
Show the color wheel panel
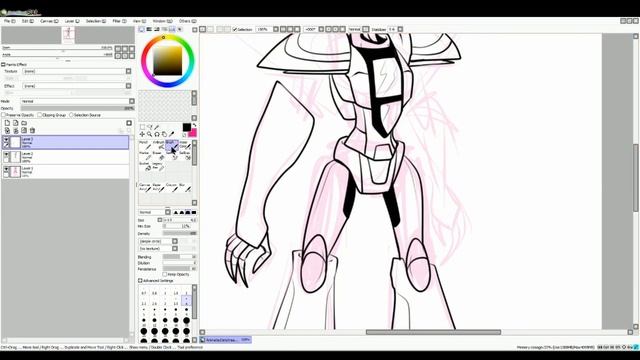click(x=142, y=29)
